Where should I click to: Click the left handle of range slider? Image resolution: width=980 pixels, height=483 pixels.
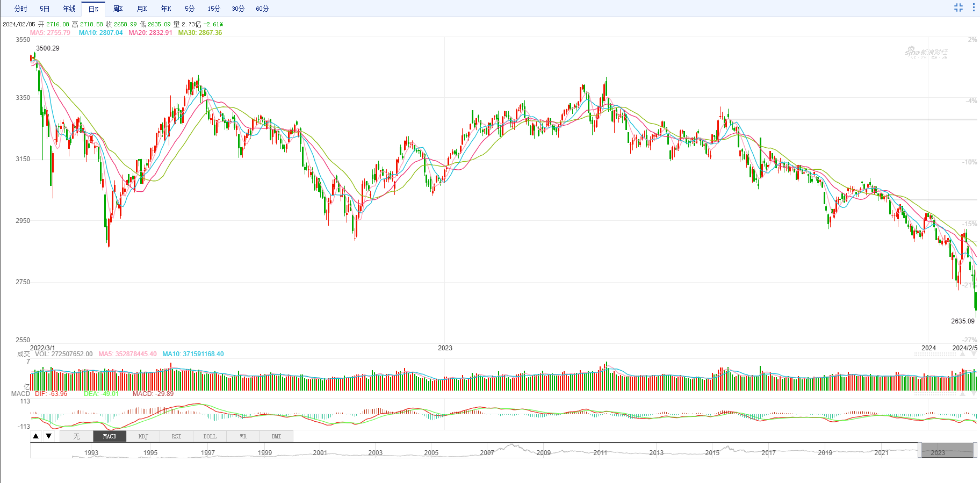(920, 450)
